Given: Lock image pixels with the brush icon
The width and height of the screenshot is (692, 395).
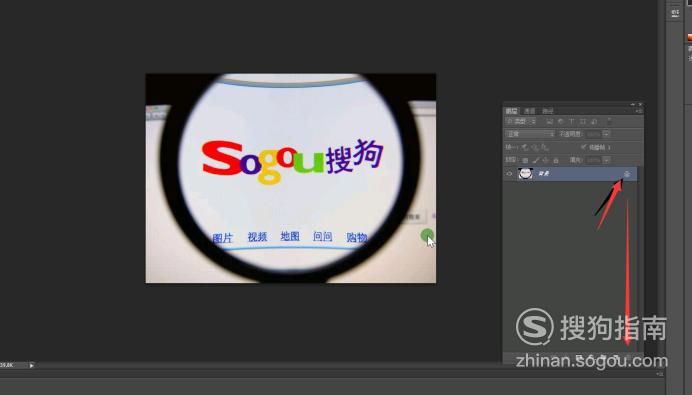Looking at the screenshot, I should pyautogui.click(x=535, y=160).
